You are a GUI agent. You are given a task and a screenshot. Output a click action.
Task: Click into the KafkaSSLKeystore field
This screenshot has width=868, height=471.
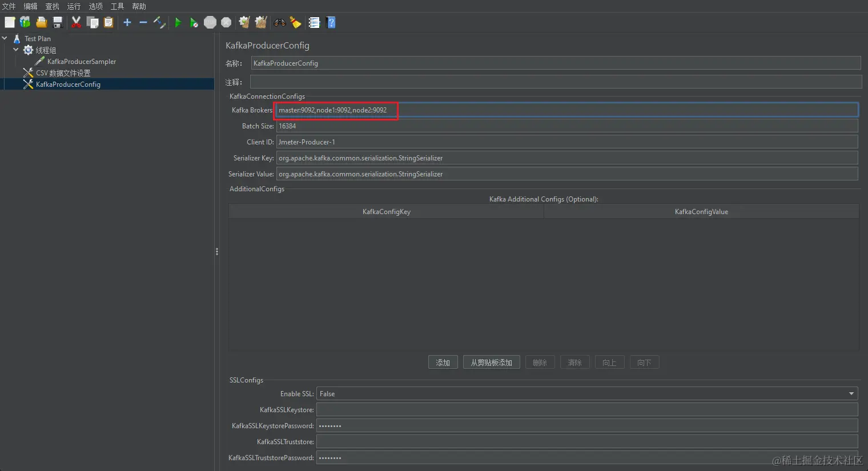point(587,409)
